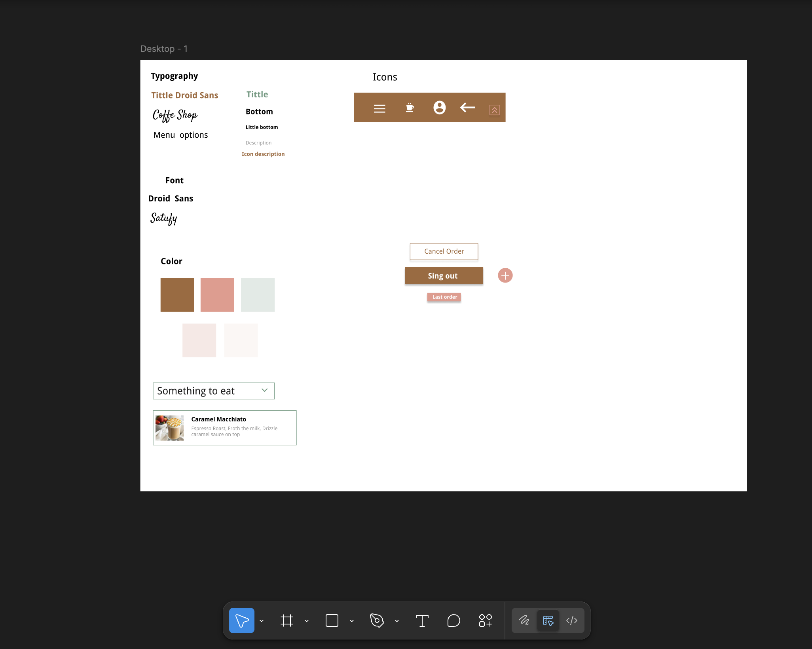812x649 pixels.
Task: Select the Bottom text layer
Action: pyautogui.click(x=259, y=112)
